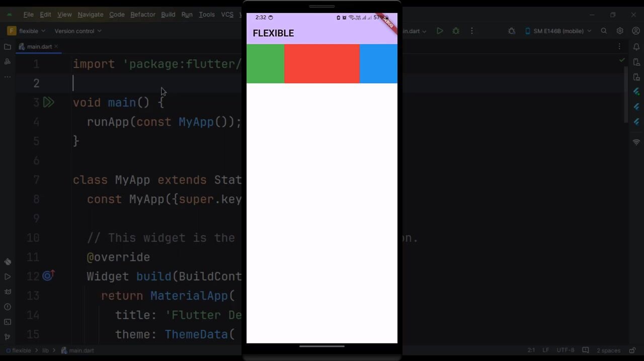Viewport: 644px width, 361px height.
Task: Open the Version control dropdown
Action: [78, 31]
